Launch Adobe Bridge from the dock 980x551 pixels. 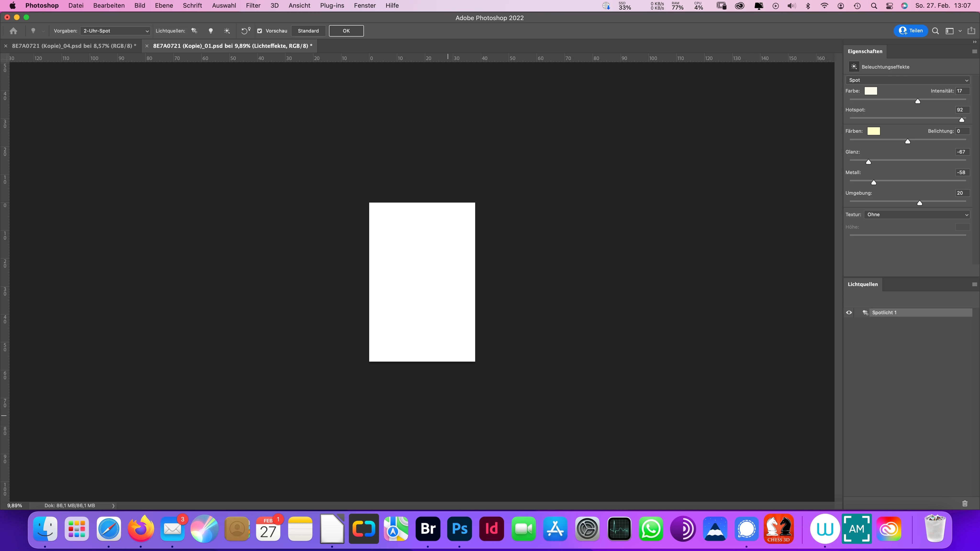point(428,529)
